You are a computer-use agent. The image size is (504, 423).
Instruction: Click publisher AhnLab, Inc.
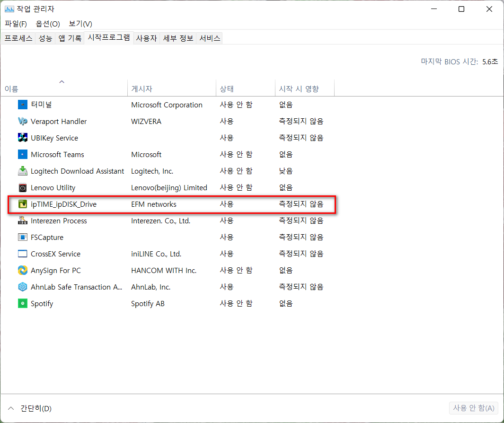[x=151, y=287]
